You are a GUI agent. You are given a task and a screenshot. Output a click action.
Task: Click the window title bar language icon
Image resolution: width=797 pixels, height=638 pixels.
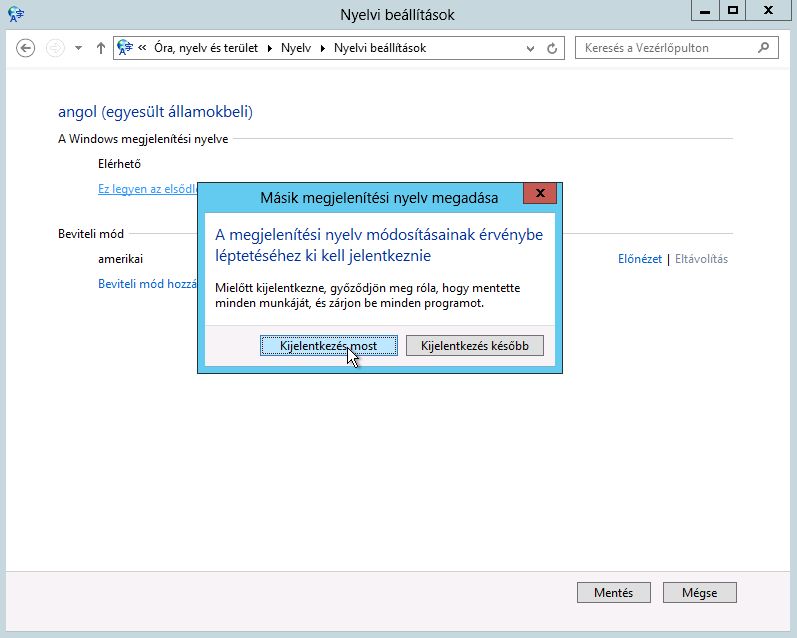[16, 13]
